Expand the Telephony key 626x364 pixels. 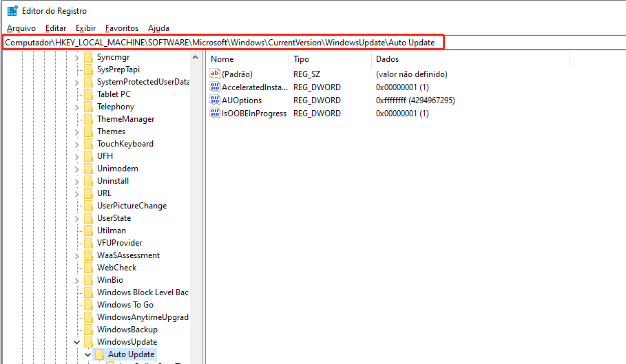click(x=76, y=107)
